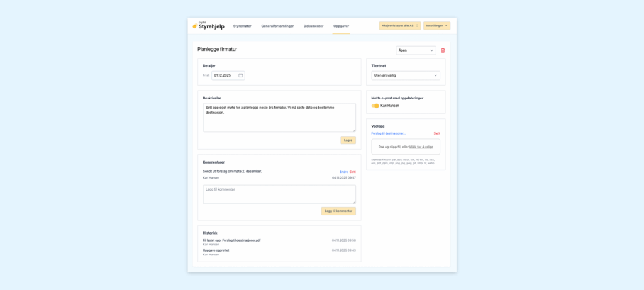Open the Dokumenter tab
644x290 pixels.
313,26
